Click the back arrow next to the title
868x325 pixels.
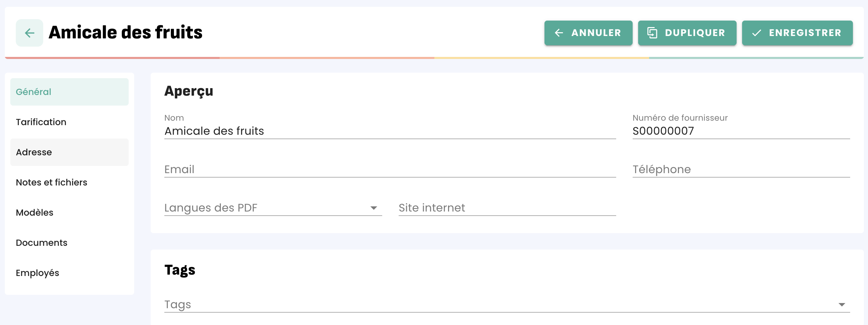(30, 33)
